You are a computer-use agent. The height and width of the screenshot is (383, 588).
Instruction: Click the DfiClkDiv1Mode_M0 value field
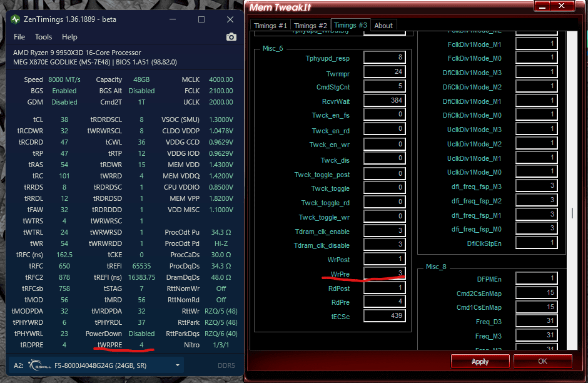537,115
